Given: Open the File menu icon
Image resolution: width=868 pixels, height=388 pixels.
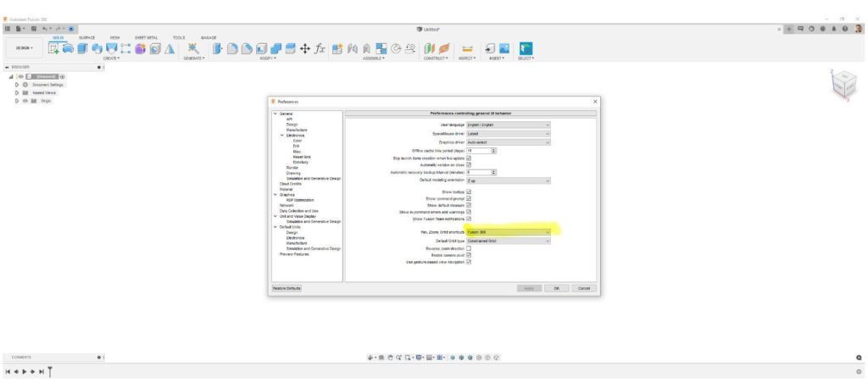Looking at the screenshot, I should click(19, 29).
